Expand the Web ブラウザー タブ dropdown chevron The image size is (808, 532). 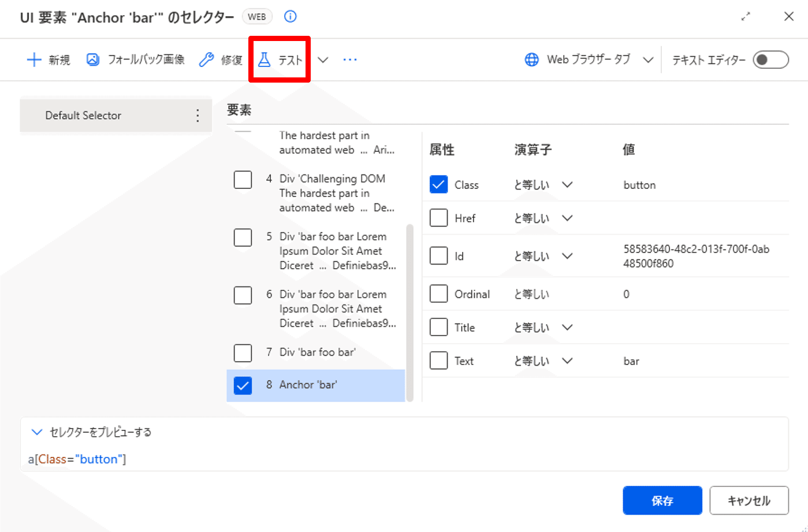click(648, 59)
